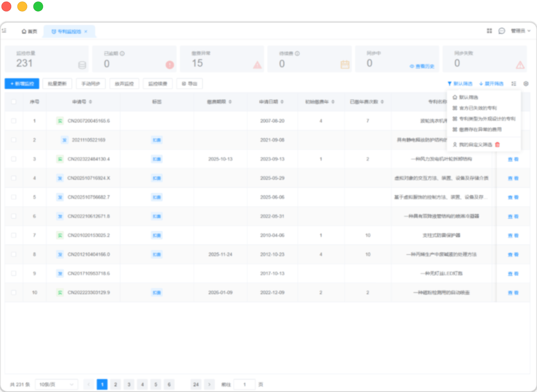Open the settings gear beside the filter bar
Viewport: 537px width, 392px height.
coord(526,83)
